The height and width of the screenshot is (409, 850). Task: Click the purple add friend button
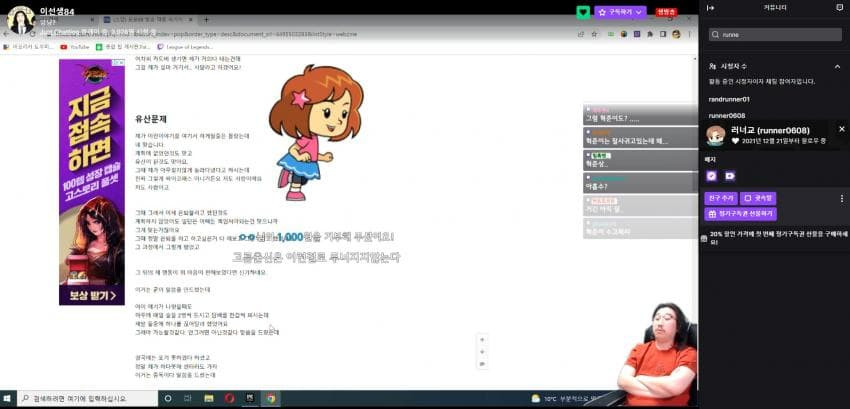[x=721, y=199]
